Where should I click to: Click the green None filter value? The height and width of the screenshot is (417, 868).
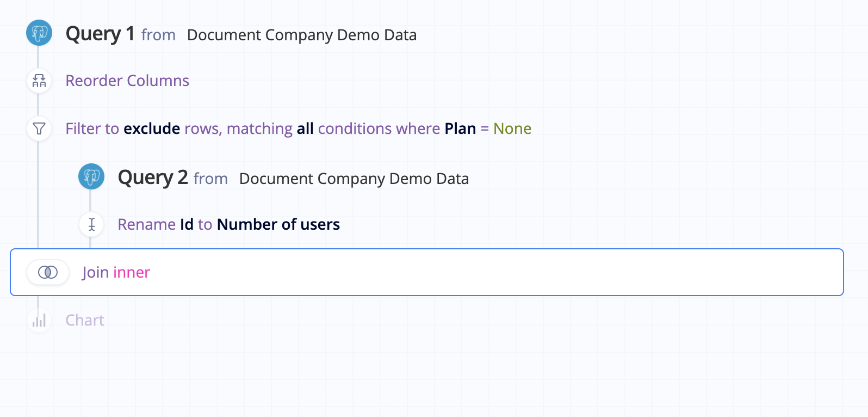(x=512, y=128)
